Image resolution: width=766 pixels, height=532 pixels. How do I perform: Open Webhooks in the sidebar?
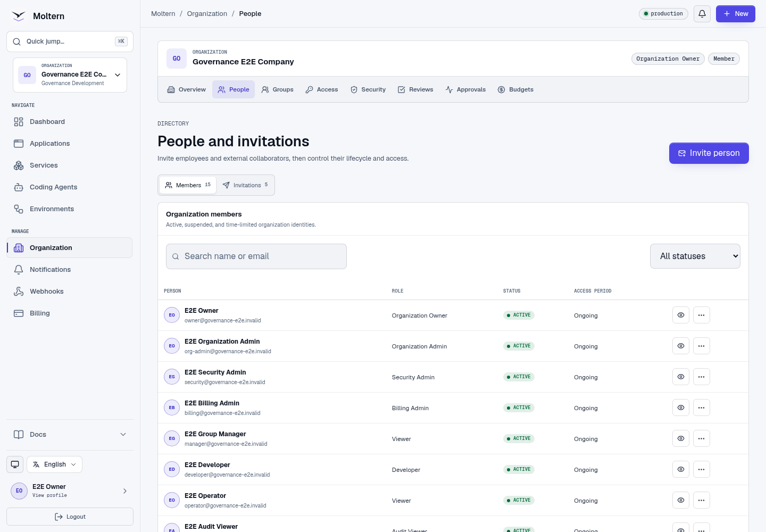click(x=70, y=292)
